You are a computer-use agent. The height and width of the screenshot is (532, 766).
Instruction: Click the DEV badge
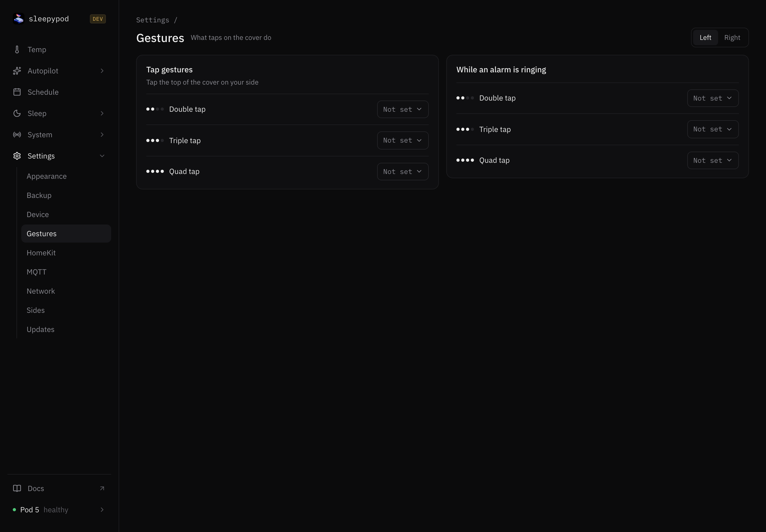(x=98, y=19)
